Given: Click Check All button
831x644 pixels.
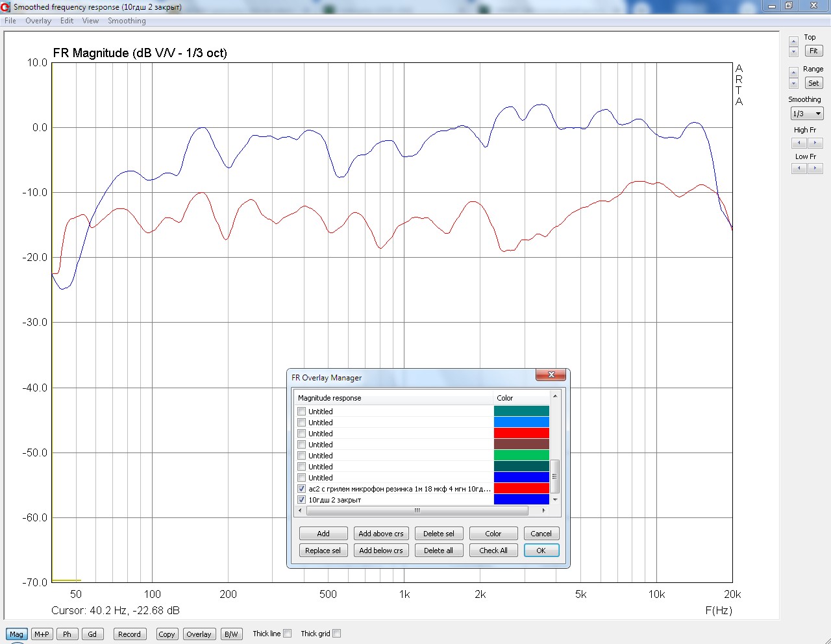Looking at the screenshot, I should [493, 551].
